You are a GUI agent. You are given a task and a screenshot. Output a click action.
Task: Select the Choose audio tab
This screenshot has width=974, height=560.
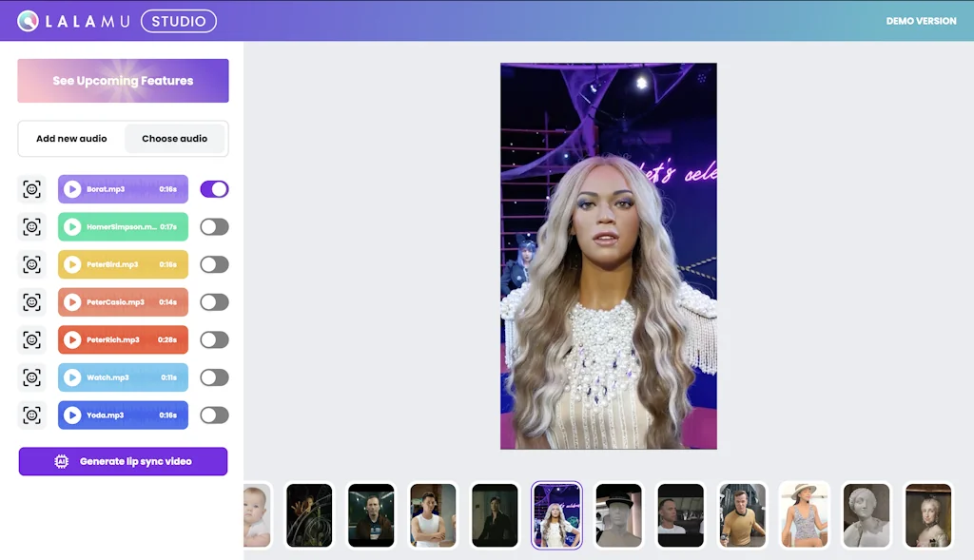pos(175,139)
